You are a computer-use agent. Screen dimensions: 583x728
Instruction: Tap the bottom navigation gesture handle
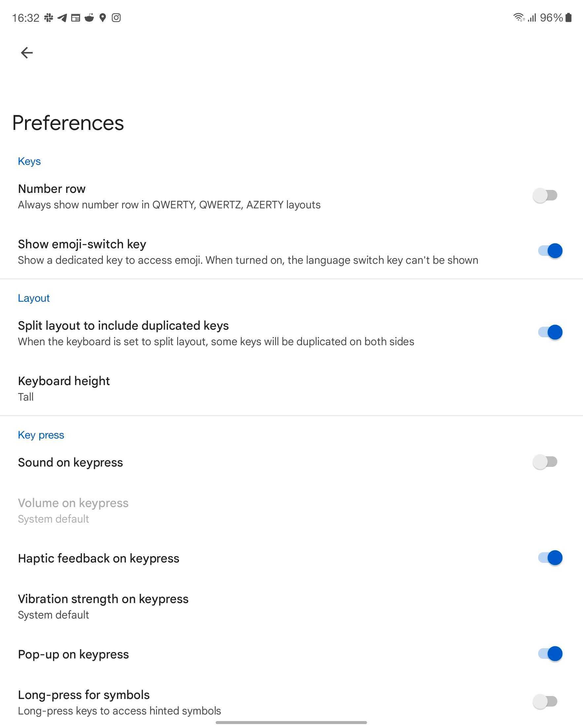point(291,723)
